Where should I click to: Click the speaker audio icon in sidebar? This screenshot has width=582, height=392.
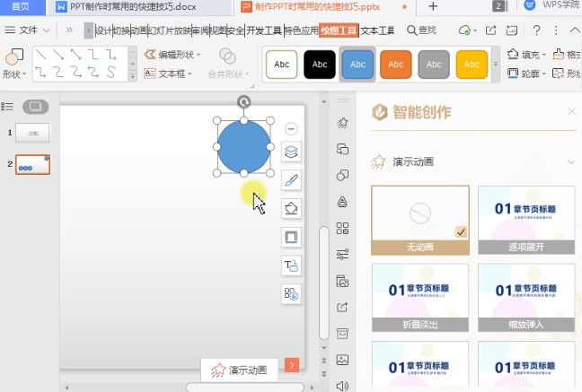click(x=342, y=386)
